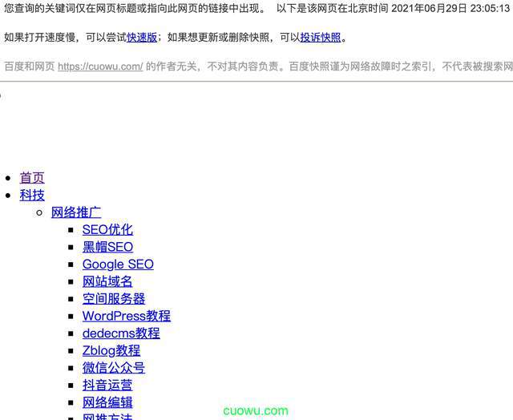
Task: Select the 网络编辑 link
Action: [107, 402]
